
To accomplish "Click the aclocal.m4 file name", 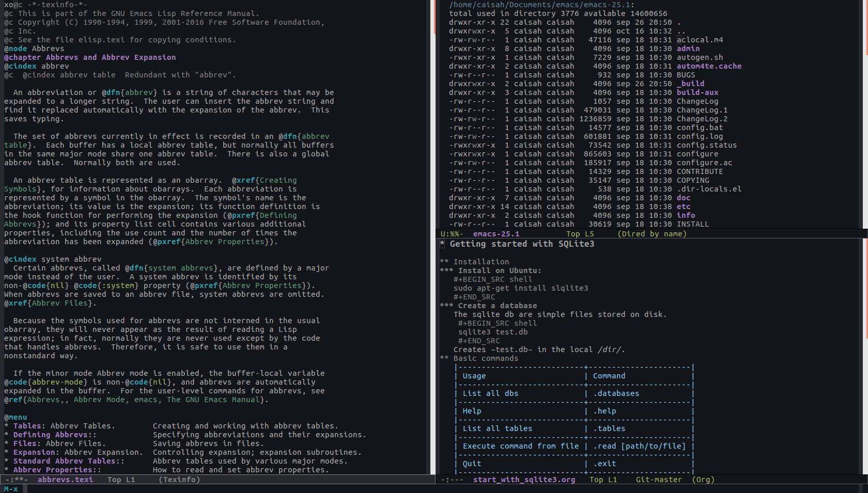I will coord(700,40).
